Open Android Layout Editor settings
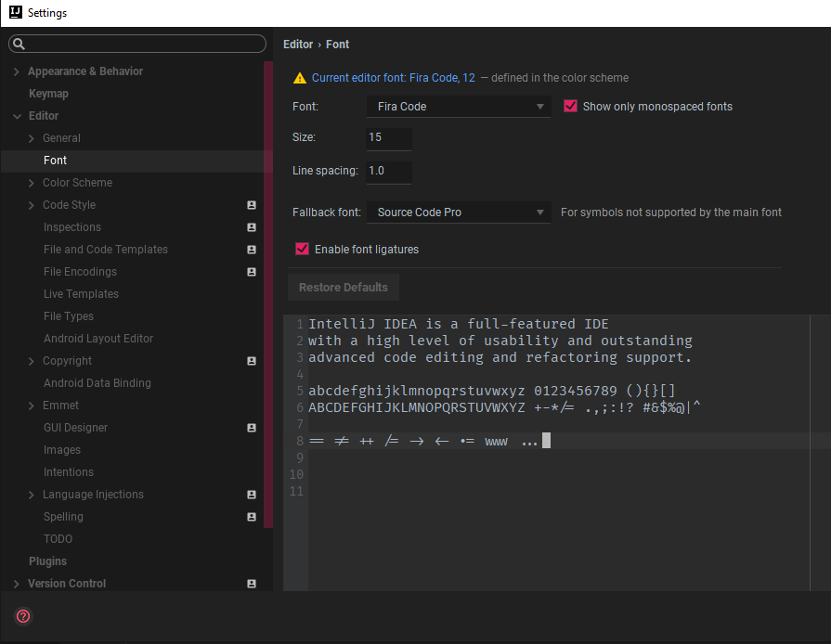Image resolution: width=831 pixels, height=644 pixels. 98,339
